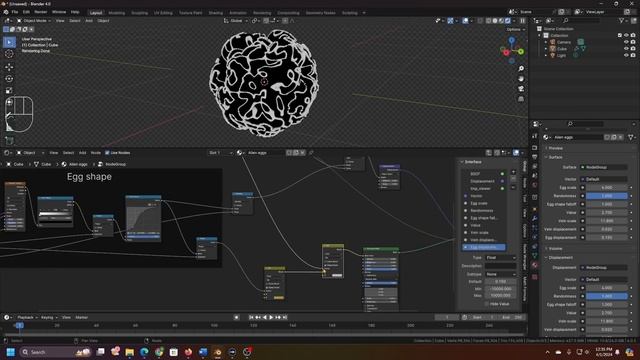
Task: Click Surface NodeGroup shader field
Action: pyautogui.click(x=604, y=167)
